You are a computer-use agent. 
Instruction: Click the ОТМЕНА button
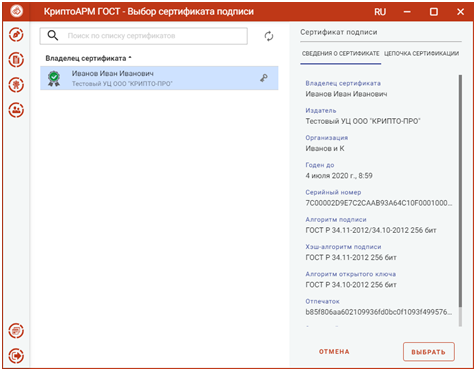(334, 352)
